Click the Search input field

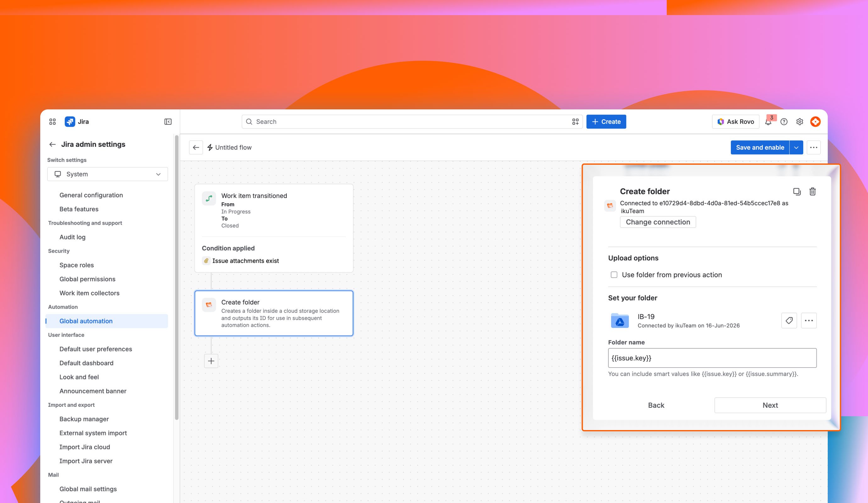click(x=412, y=122)
